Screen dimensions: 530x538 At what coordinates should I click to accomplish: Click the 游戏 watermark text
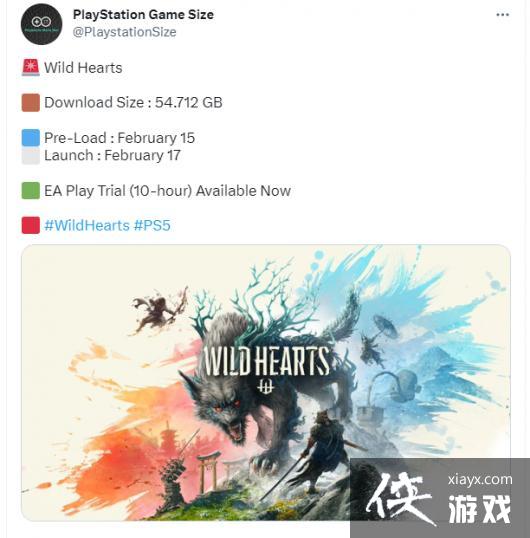pyautogui.click(x=480, y=509)
